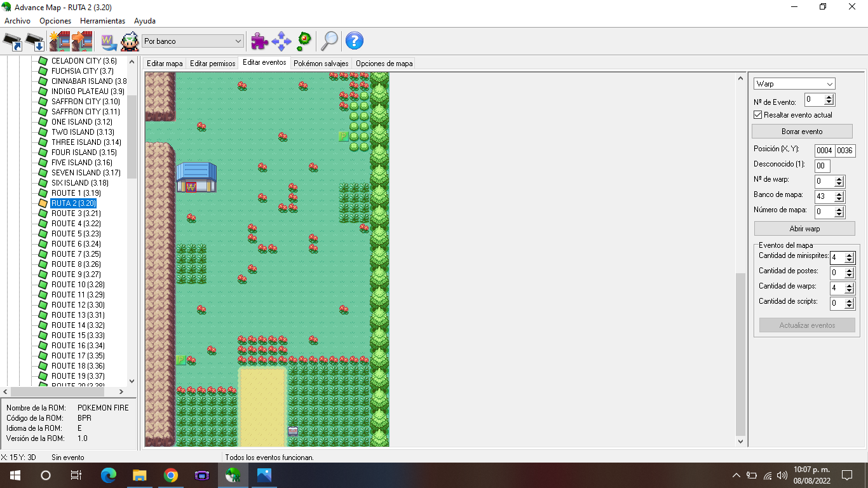The width and height of the screenshot is (868, 488).
Task: Switch to the Pokémon salvajes tab
Action: 321,64
